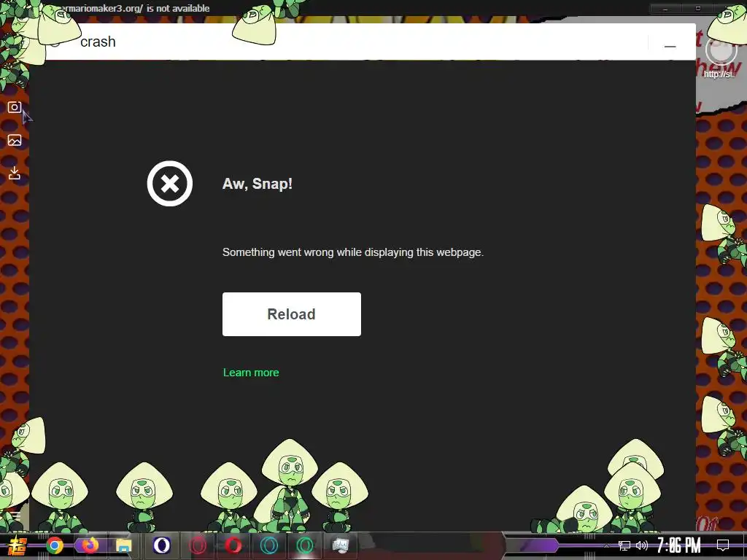Image resolution: width=747 pixels, height=560 pixels.
Task: Click the download tray icon in sidebar
Action: [15, 173]
